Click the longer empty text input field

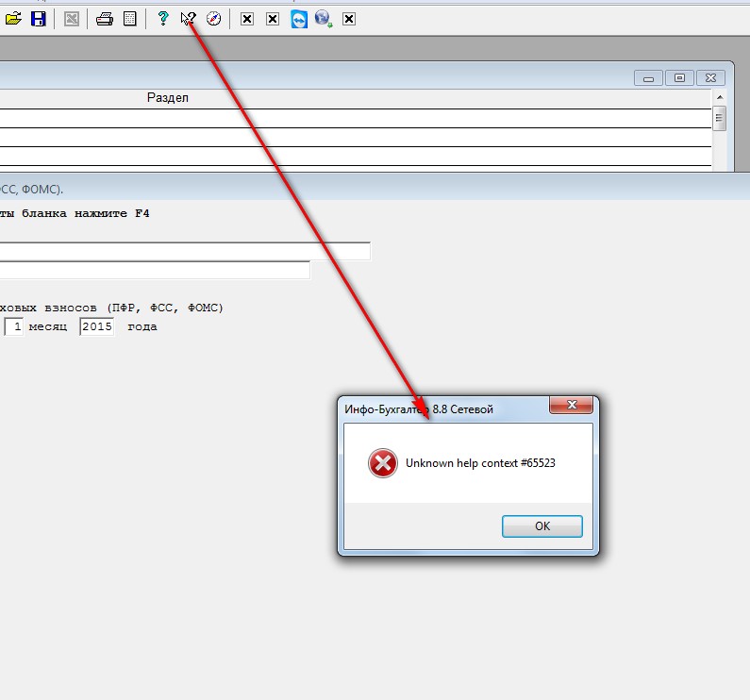[185, 251]
